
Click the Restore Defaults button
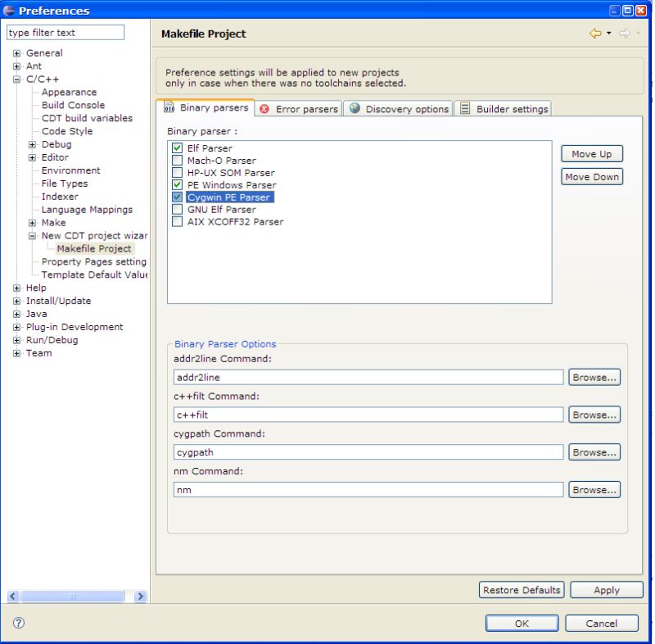(522, 589)
